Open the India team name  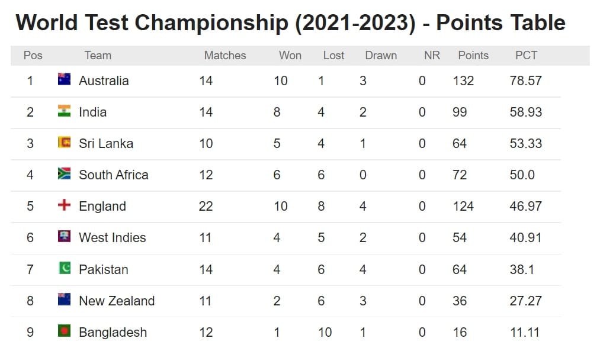coord(93,112)
